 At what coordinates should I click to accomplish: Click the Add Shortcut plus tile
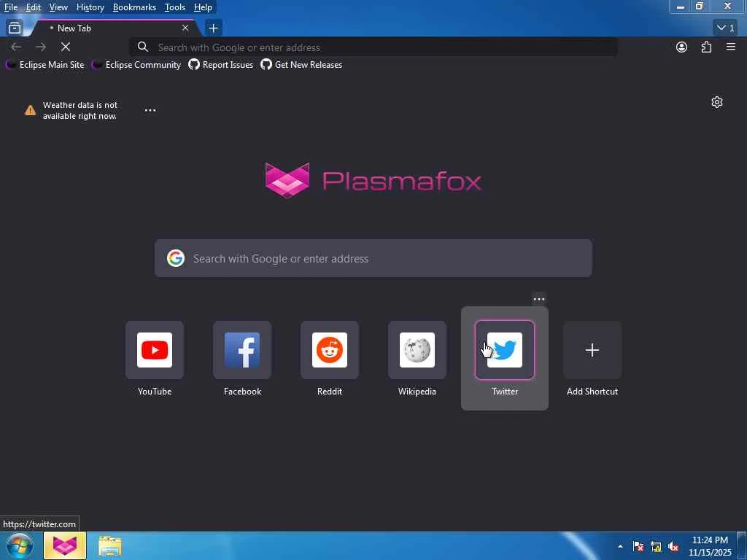pyautogui.click(x=592, y=350)
